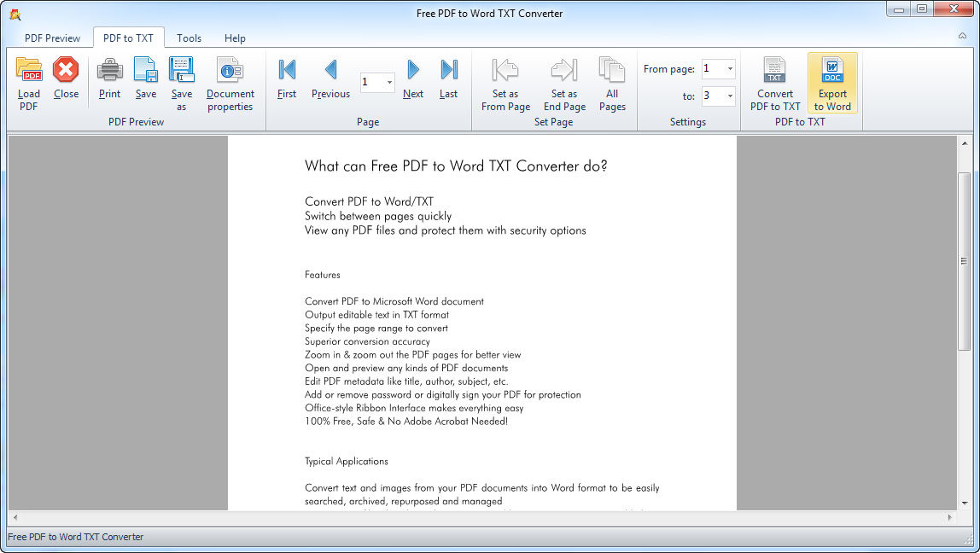Click the line 'Convert PDF to Microsoft Word document'
The width and height of the screenshot is (980, 553).
(394, 301)
